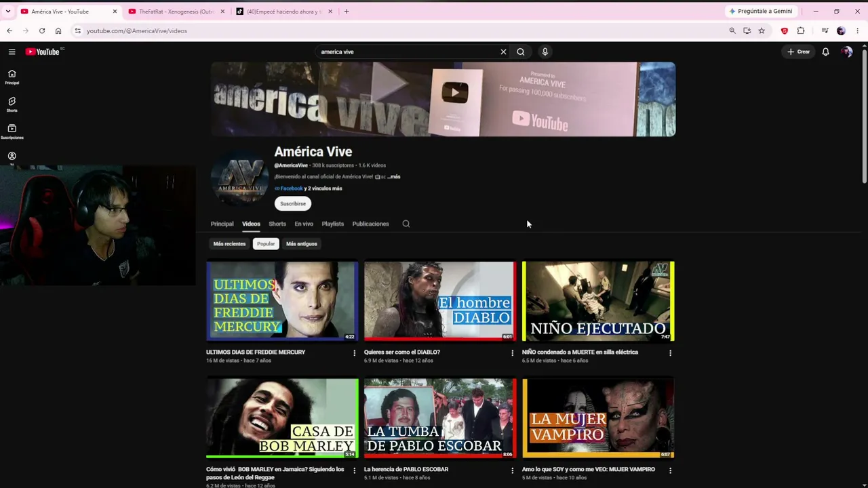
Task: Close the América Vive - YouTube tab
Action: tap(115, 12)
